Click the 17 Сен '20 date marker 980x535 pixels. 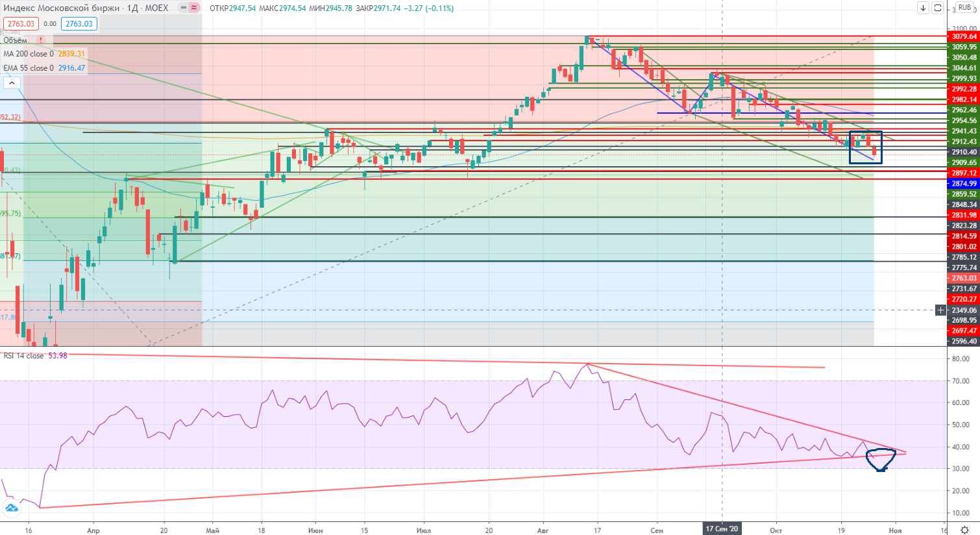click(x=722, y=529)
